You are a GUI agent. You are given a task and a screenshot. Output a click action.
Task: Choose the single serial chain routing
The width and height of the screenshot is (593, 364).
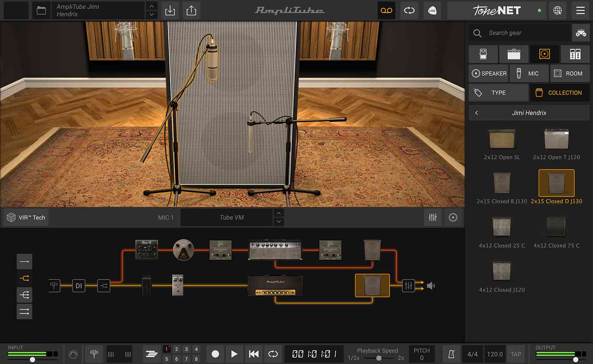point(24,261)
